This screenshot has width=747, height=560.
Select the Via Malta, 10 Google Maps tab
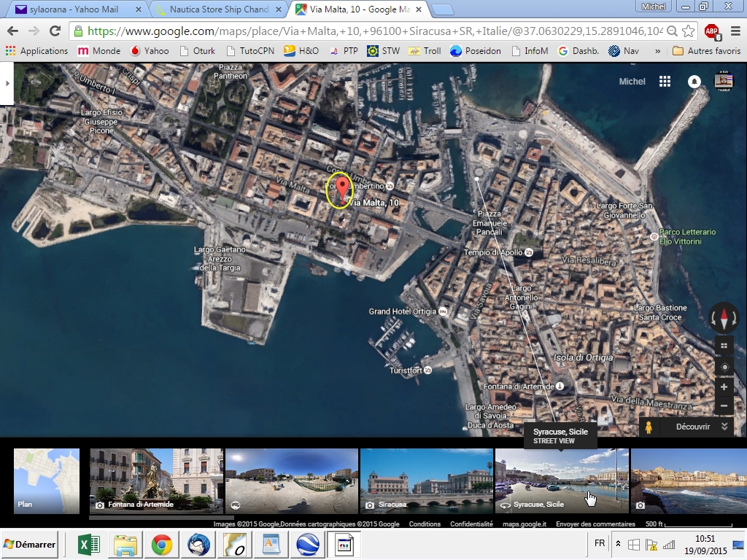359,9
